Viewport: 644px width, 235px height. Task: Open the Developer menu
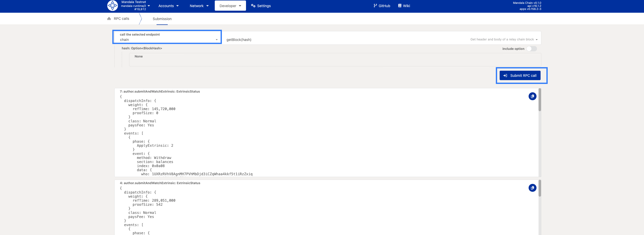[230, 6]
